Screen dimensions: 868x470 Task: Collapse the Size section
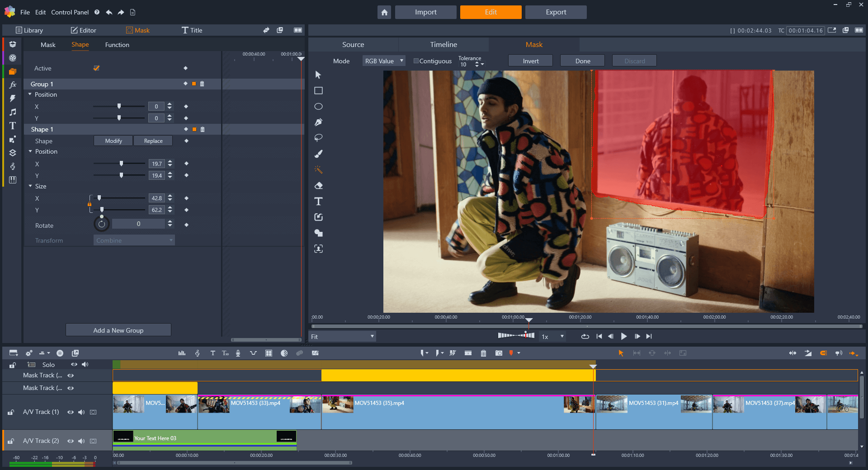click(x=30, y=186)
